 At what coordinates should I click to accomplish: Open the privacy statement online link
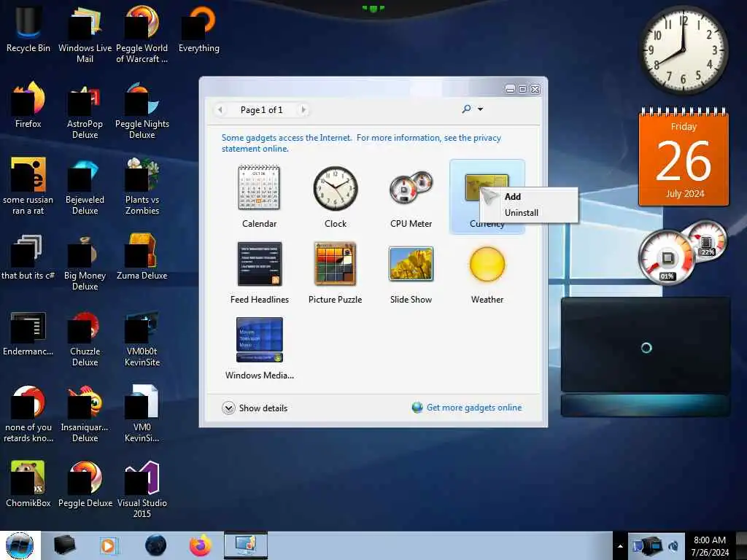pos(361,143)
